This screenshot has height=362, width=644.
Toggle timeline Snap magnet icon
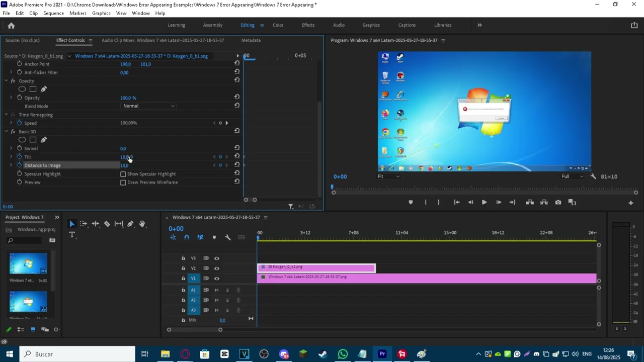point(187,237)
